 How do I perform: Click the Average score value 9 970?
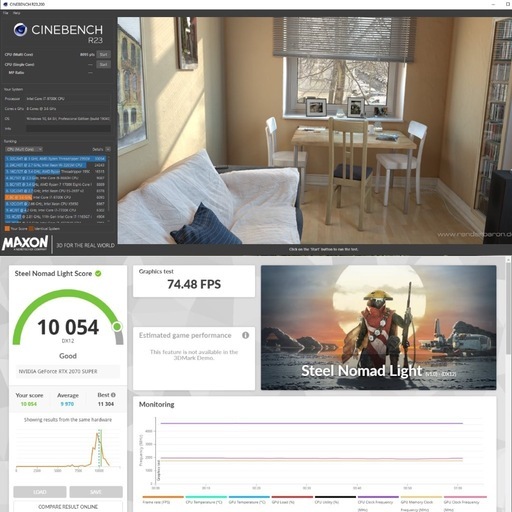point(67,404)
